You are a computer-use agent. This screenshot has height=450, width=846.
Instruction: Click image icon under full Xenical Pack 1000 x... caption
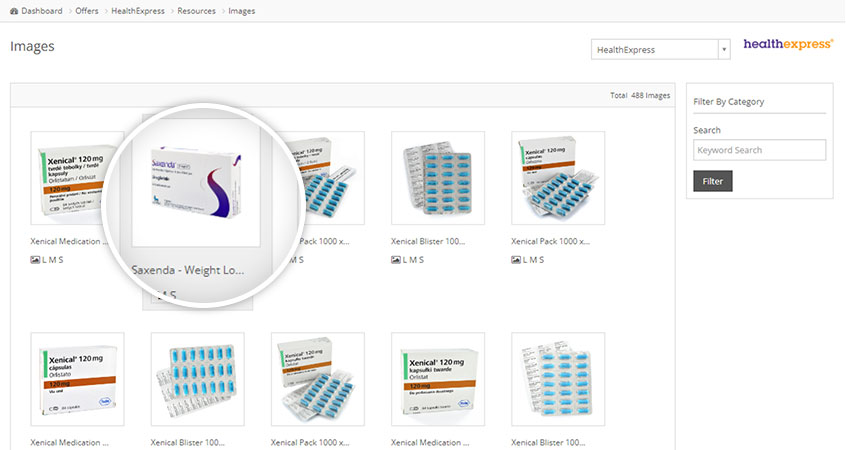pyautogui.click(x=516, y=260)
